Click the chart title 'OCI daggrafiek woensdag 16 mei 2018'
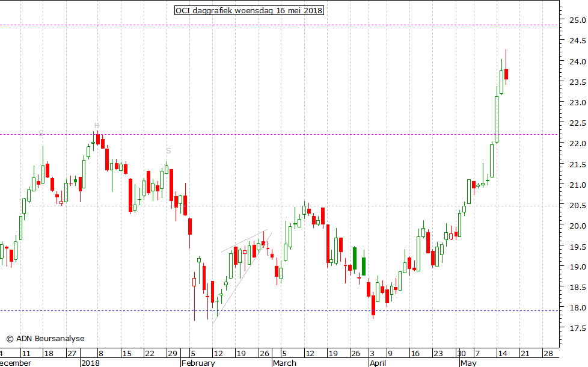 249,10
